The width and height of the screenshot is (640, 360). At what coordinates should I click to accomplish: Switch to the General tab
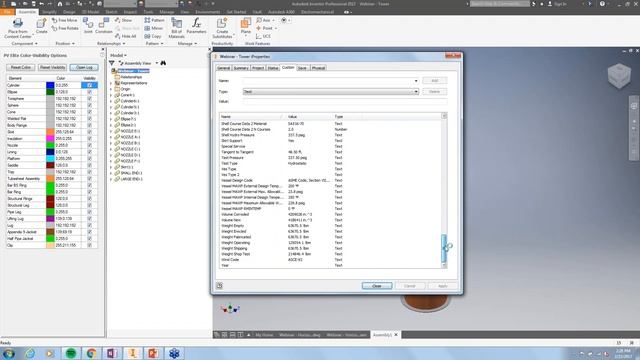[x=224, y=68]
